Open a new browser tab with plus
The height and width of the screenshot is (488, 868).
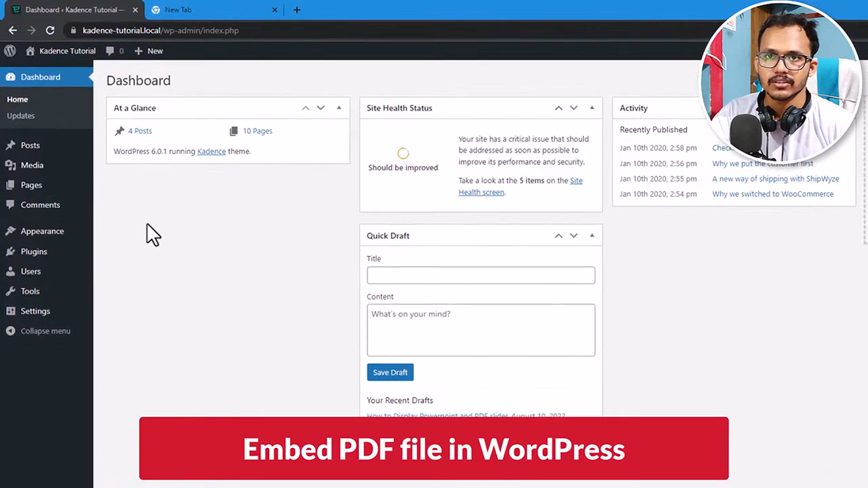point(297,10)
